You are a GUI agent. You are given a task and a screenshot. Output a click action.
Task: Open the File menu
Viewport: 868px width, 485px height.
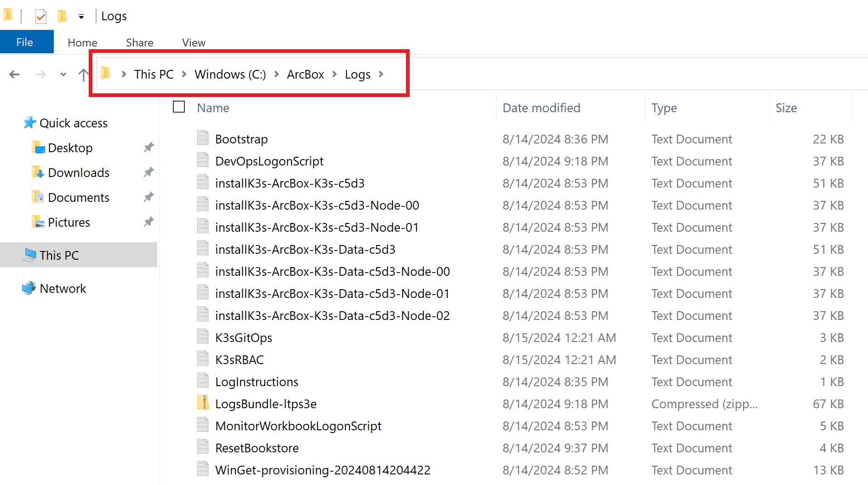27,42
